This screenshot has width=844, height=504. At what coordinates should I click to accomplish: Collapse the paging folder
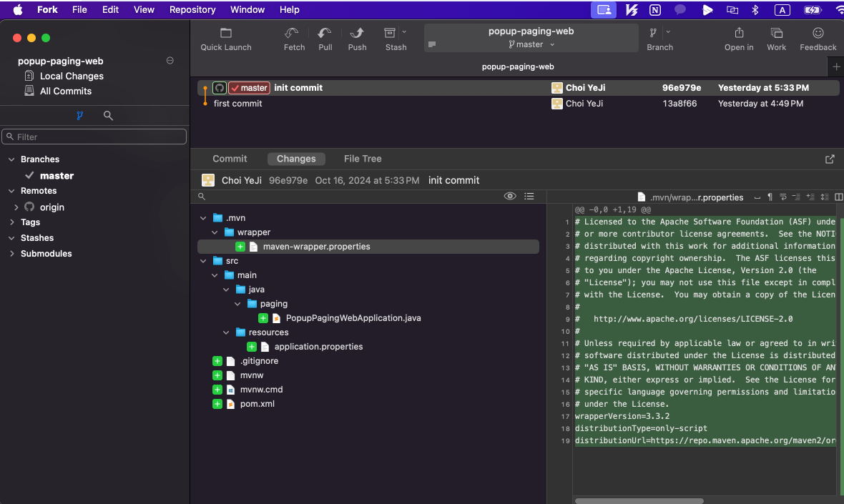coord(237,304)
